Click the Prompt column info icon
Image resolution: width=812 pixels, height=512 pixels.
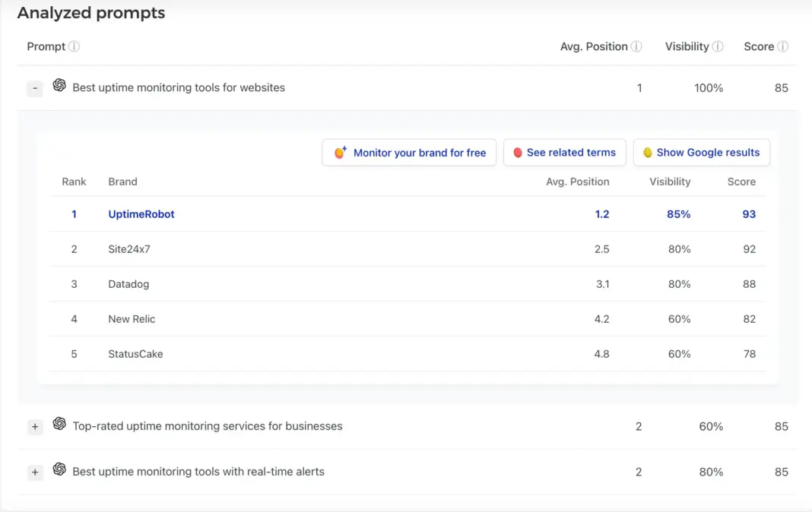tap(74, 46)
